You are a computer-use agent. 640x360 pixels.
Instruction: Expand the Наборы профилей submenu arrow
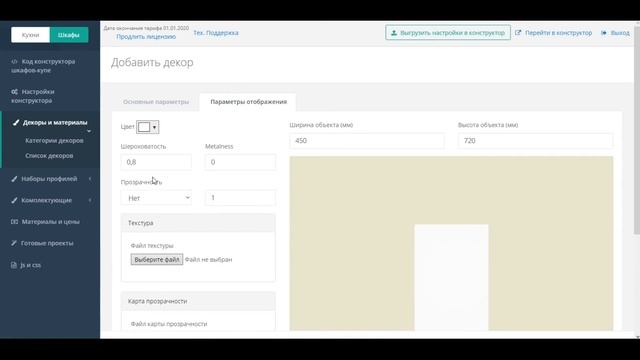click(90, 179)
